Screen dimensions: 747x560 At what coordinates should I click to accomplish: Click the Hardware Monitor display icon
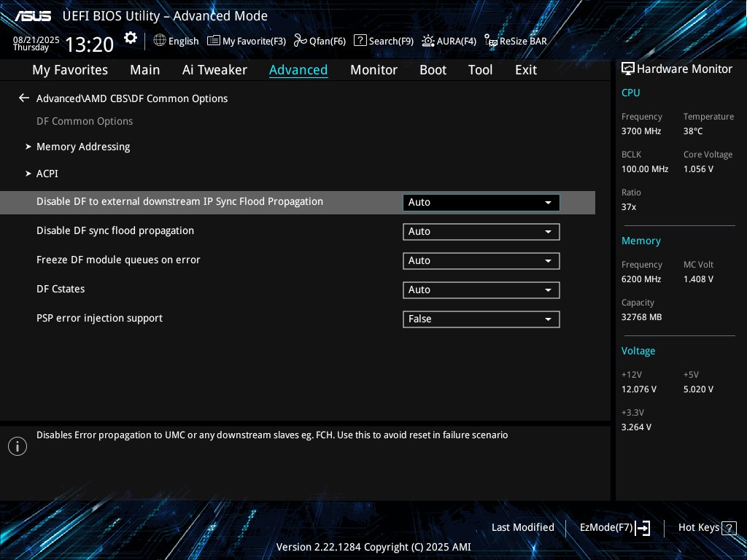(628, 69)
